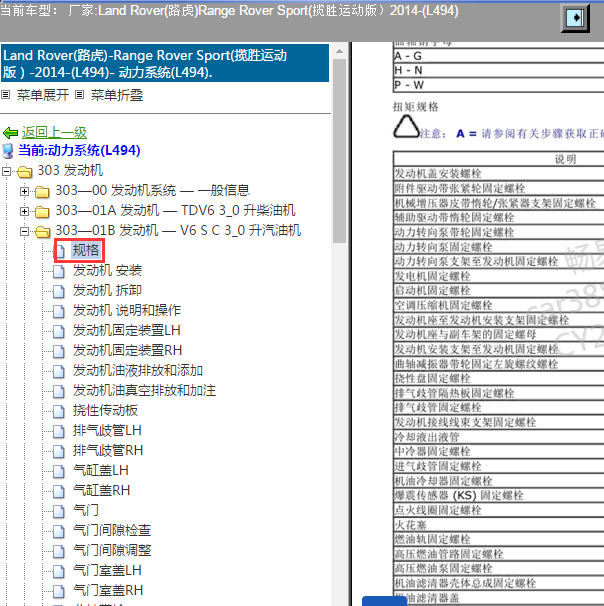Open 气门室盖LH document
This screenshot has width=604, height=606.
click(107, 571)
